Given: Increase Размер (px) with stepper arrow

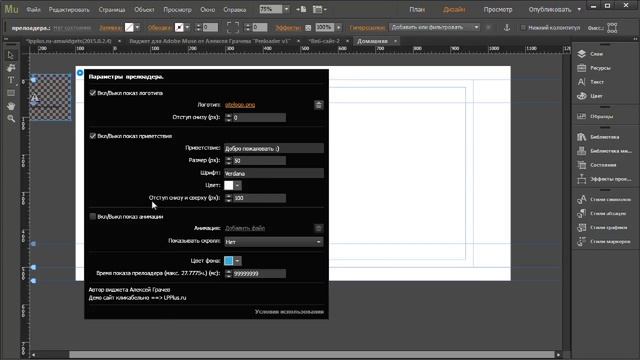Looking at the screenshot, I should point(228,158).
